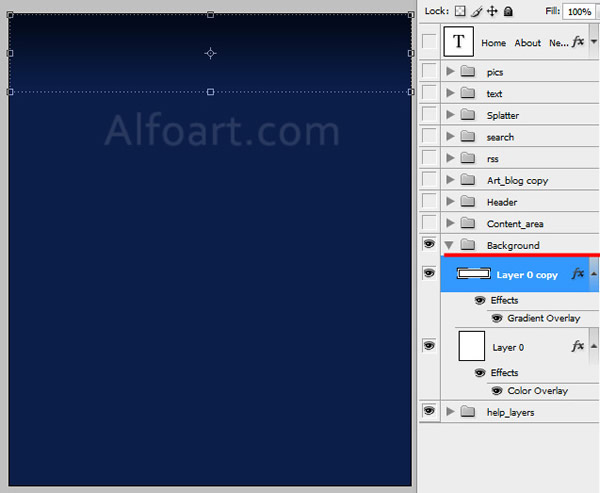
Task: Expand the search group
Action: pos(450,136)
